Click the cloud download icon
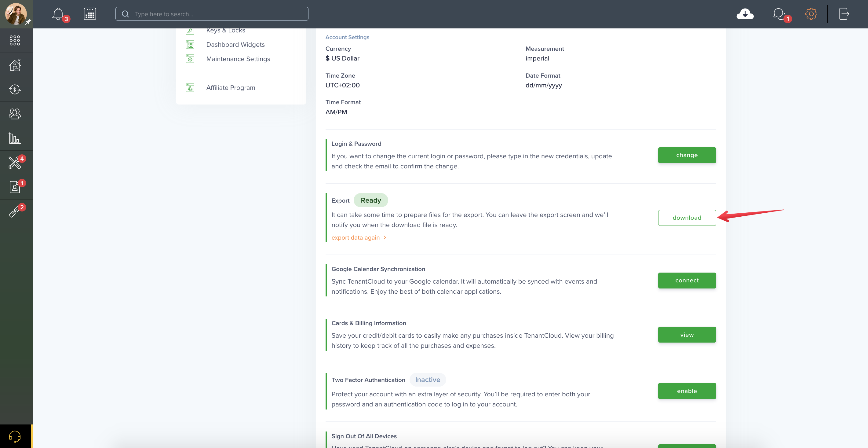The height and width of the screenshot is (448, 868). pyautogui.click(x=745, y=14)
